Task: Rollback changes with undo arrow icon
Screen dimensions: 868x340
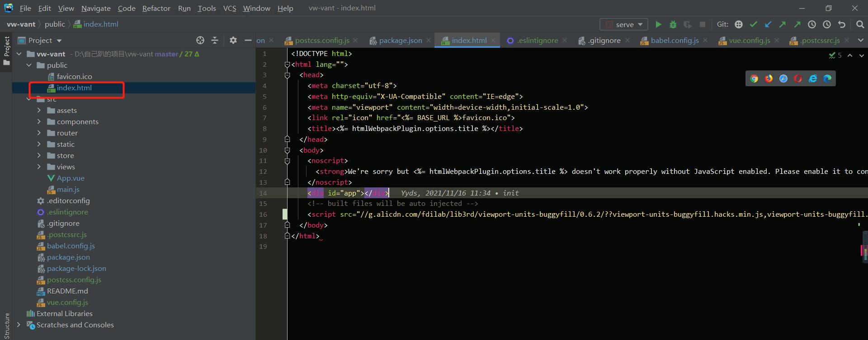Action: coord(841,24)
